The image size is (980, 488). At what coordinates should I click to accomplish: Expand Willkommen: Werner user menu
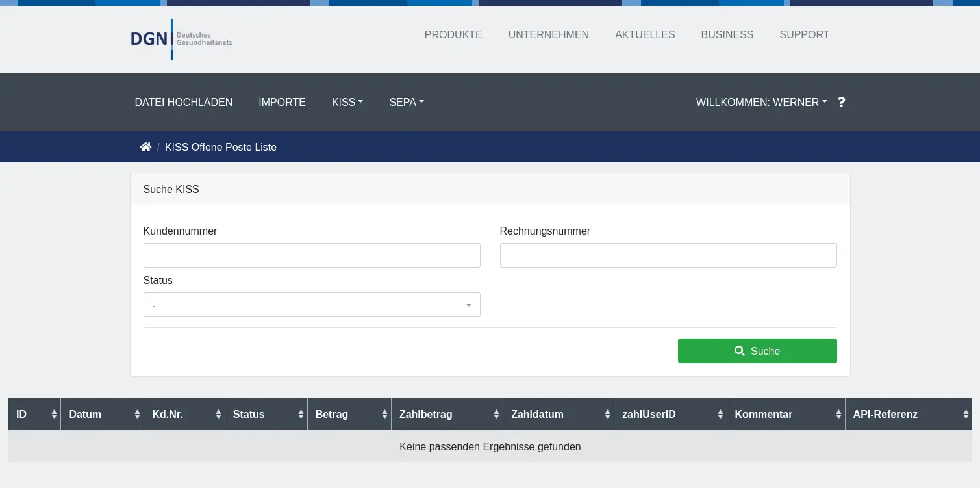pyautogui.click(x=761, y=102)
